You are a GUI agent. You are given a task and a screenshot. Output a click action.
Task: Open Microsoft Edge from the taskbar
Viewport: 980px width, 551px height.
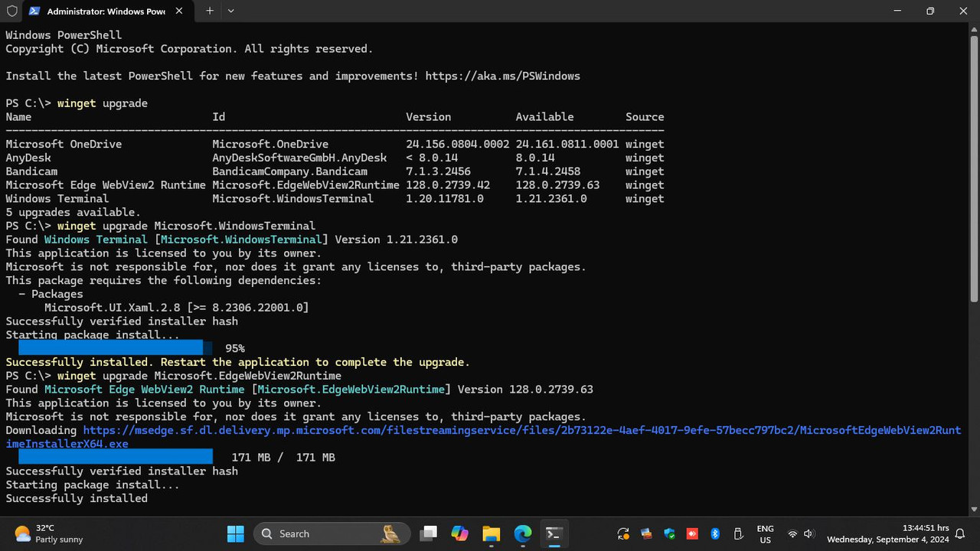click(522, 533)
